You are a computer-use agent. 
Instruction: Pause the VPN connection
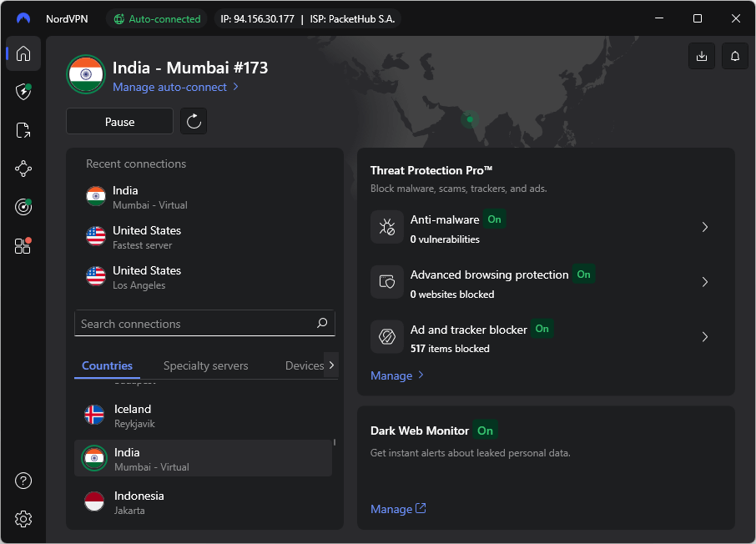pos(119,121)
